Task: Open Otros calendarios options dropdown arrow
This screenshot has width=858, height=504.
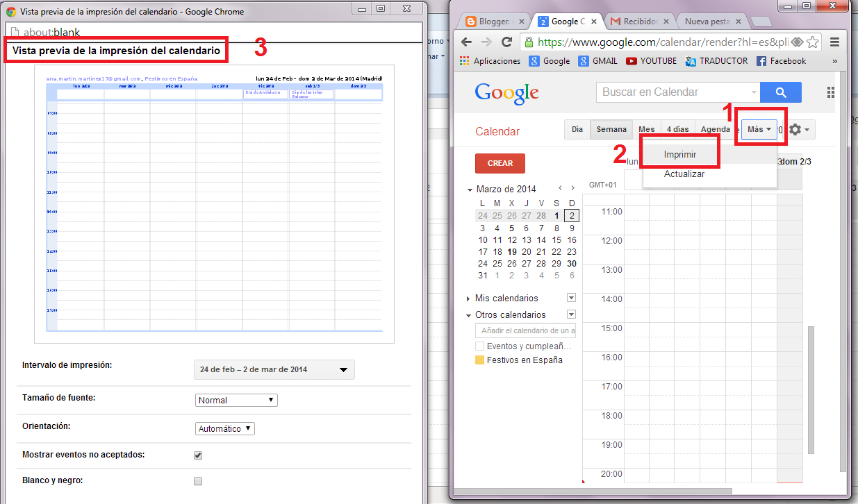Action: [572, 314]
